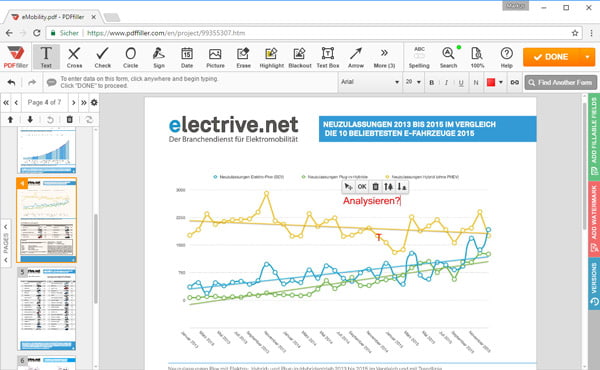Open the font size 20 dropdown
The width and height of the screenshot is (600, 370).
click(413, 82)
